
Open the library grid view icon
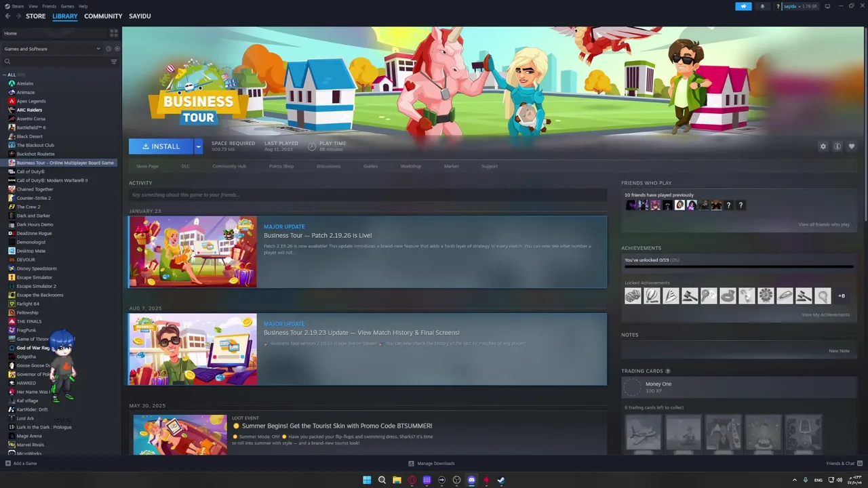pyautogui.click(x=113, y=33)
